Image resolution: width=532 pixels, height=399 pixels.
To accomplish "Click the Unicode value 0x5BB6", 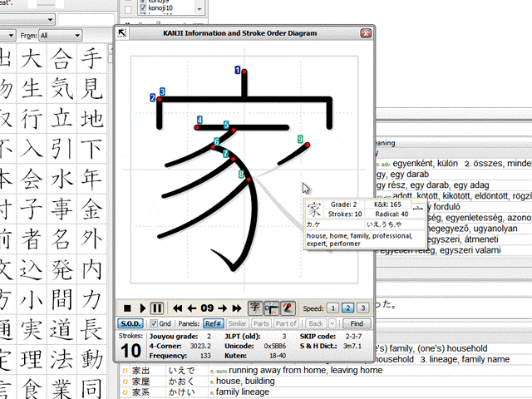I will click(x=275, y=346).
